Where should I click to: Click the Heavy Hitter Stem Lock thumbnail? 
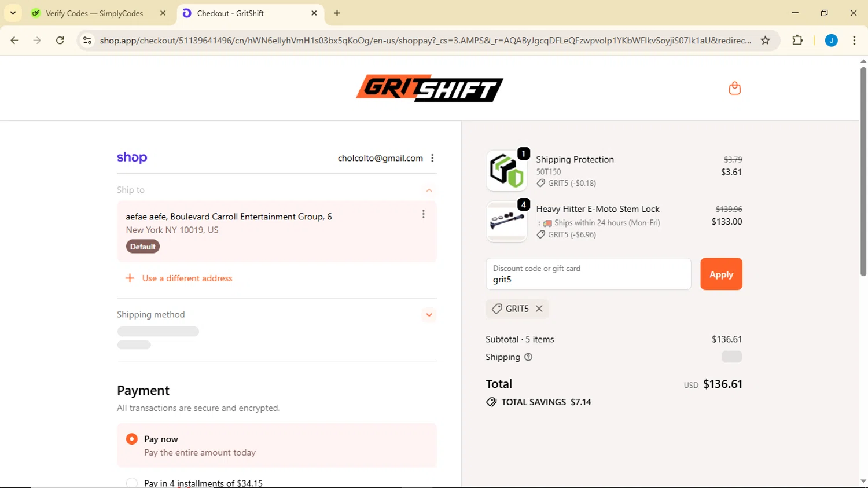tap(506, 222)
